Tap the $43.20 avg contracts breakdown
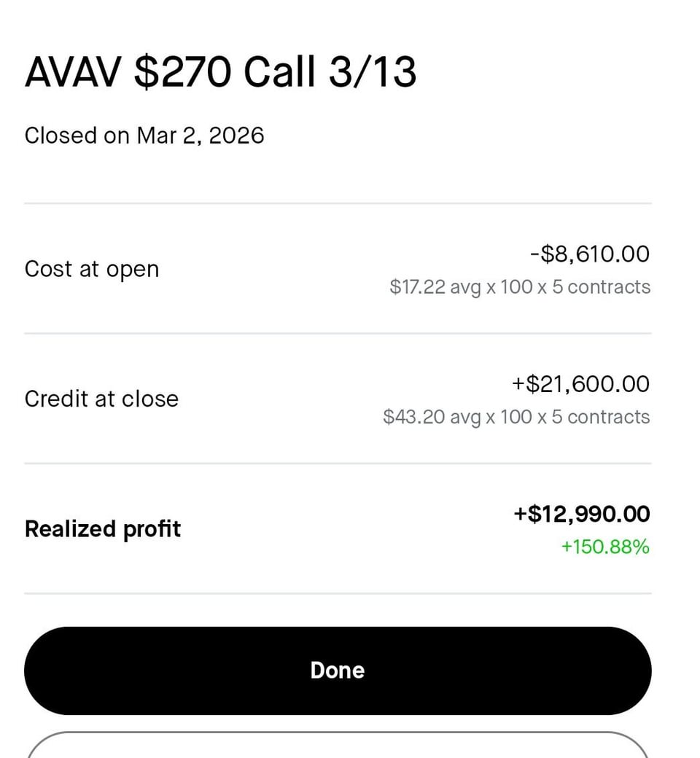 pyautogui.click(x=516, y=417)
